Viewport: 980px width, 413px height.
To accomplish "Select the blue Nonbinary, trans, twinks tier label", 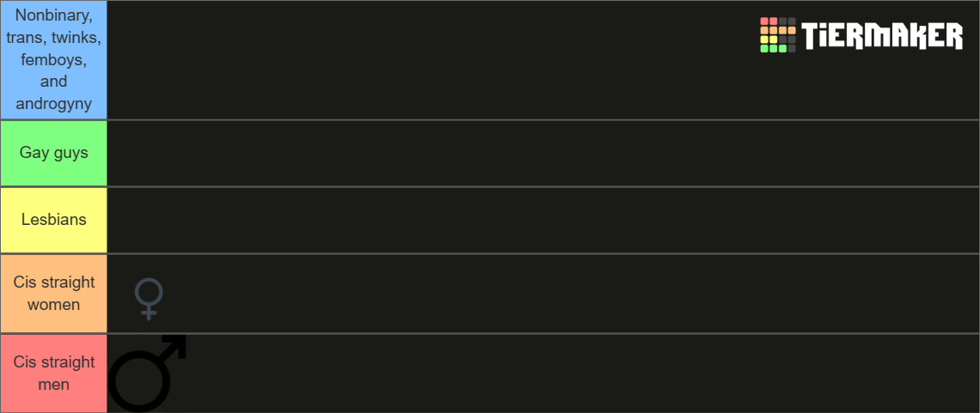I will 53,60.
